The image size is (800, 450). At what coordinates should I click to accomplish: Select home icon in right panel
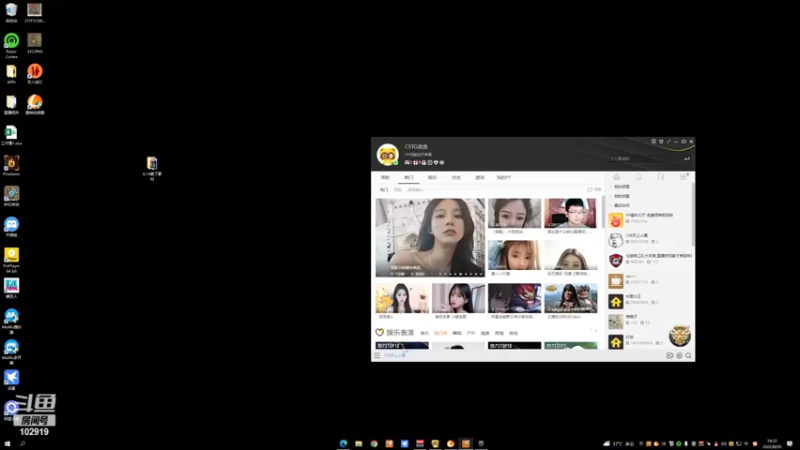click(x=616, y=177)
